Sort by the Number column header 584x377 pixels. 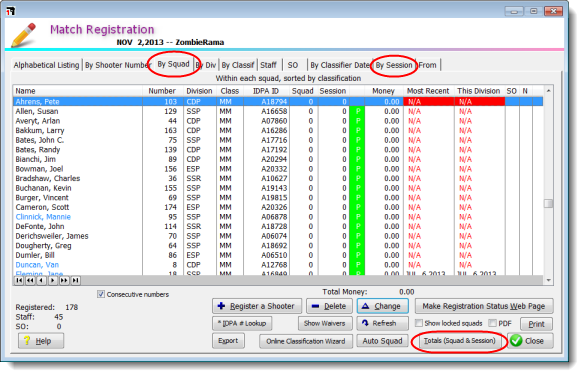162,91
